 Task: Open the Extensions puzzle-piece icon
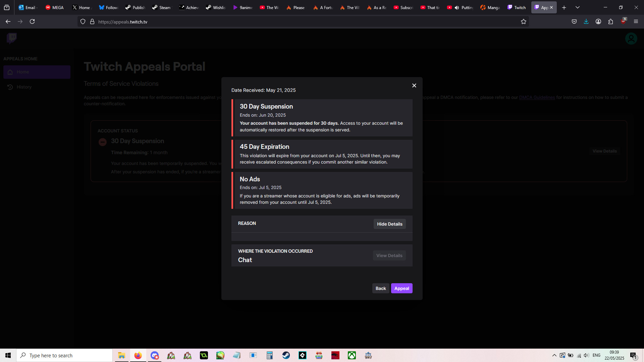[x=610, y=21]
